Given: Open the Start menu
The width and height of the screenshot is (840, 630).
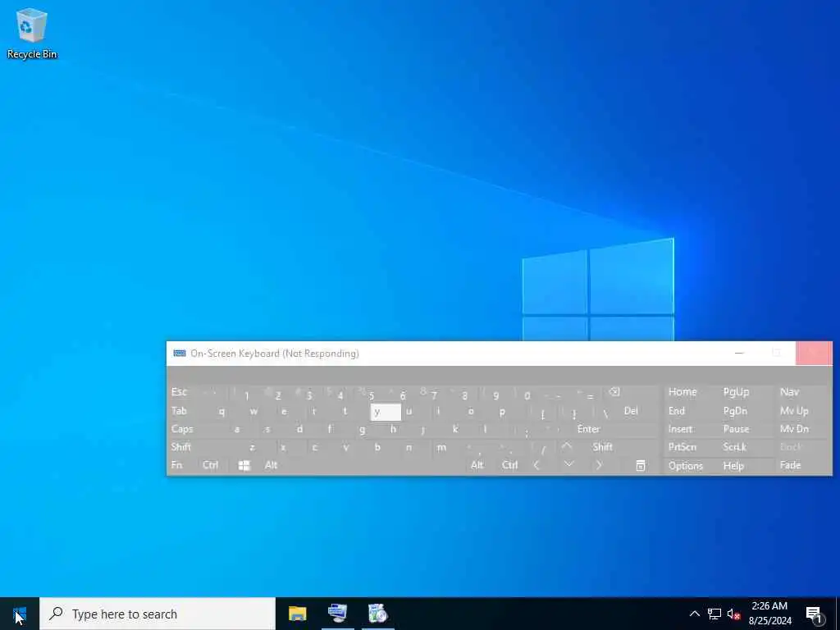Looking at the screenshot, I should 20,614.
